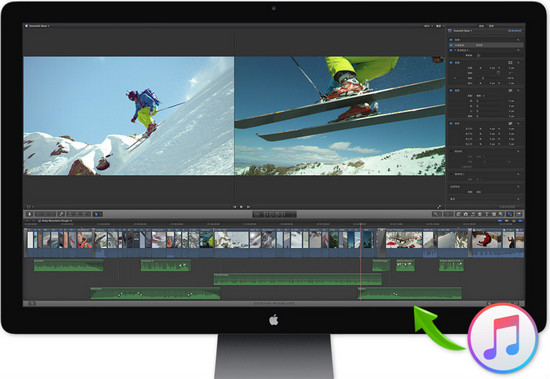Open the timeline index icon beside project name
The height and width of the screenshot is (379, 550).
tap(40, 221)
